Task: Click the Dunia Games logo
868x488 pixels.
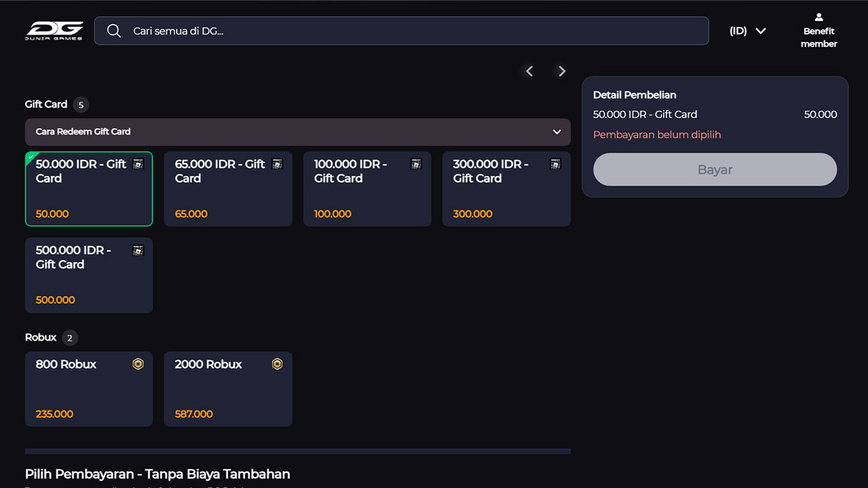Action: [55, 30]
